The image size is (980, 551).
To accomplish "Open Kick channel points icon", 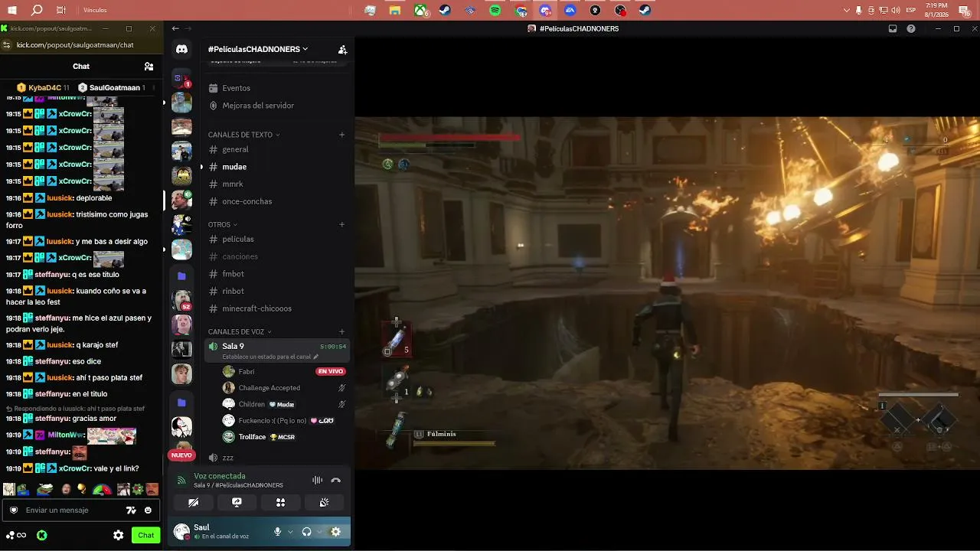I will 16,536.
